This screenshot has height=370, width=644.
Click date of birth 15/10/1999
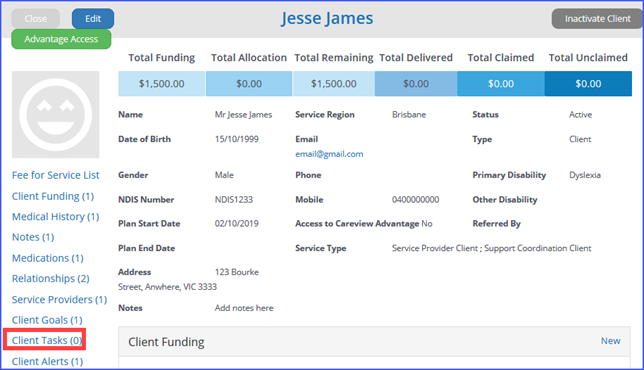click(237, 139)
